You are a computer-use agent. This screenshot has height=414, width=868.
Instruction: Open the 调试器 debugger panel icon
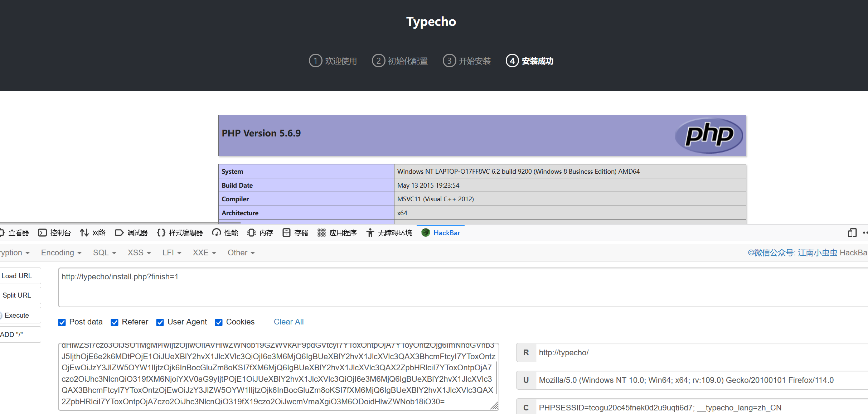point(119,233)
